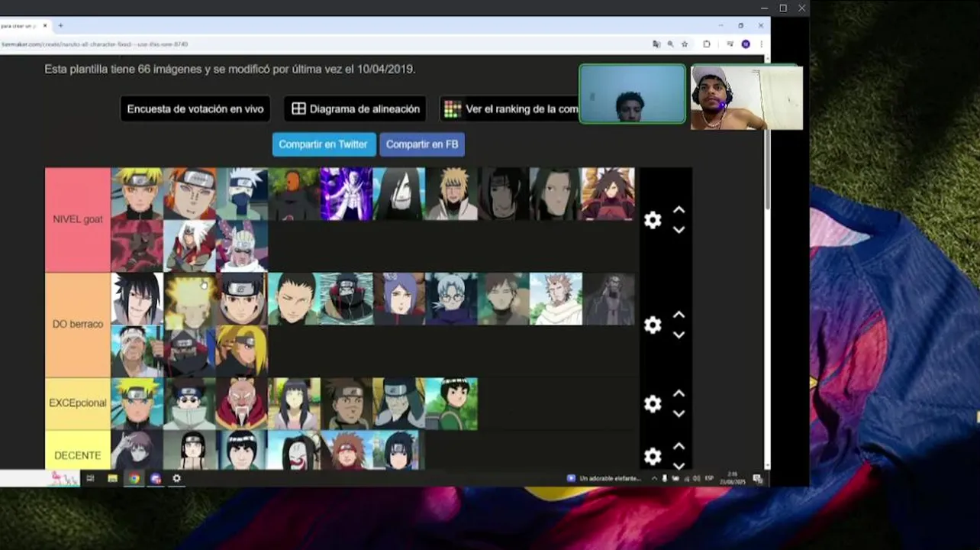The width and height of the screenshot is (980, 550).
Task: Select the orange DO berraco tier label
Action: [x=78, y=324]
